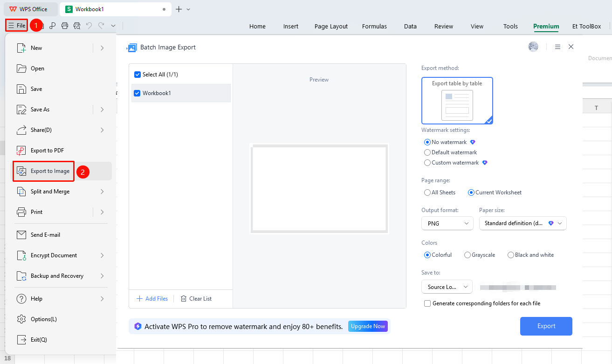Open the Save to Source Location dropdown
The image size is (612, 364).
point(447,287)
